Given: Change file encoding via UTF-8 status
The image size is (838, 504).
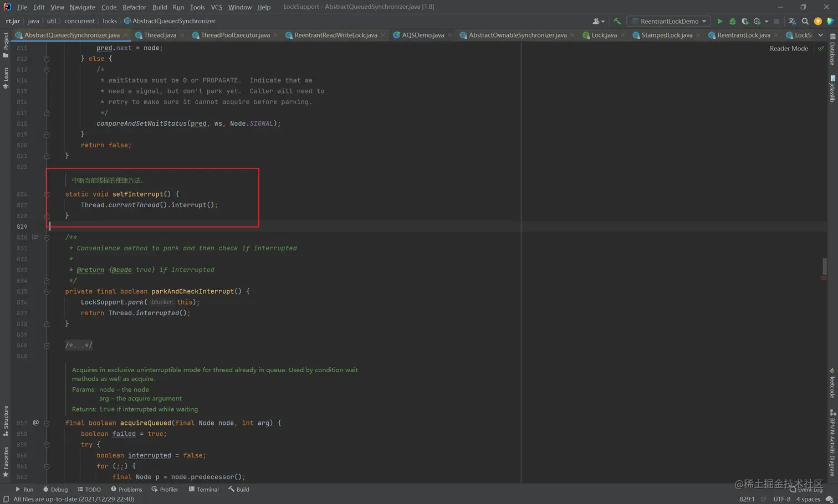Looking at the screenshot, I should 781,499.
